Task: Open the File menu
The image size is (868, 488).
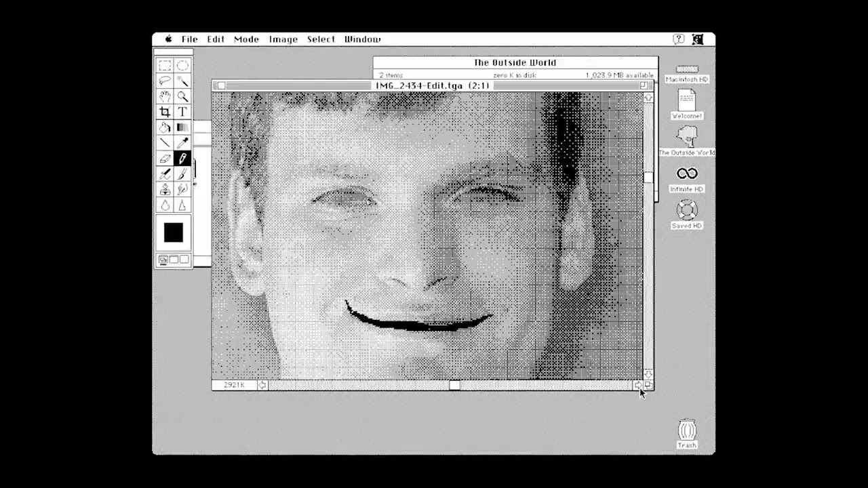Action: 190,39
